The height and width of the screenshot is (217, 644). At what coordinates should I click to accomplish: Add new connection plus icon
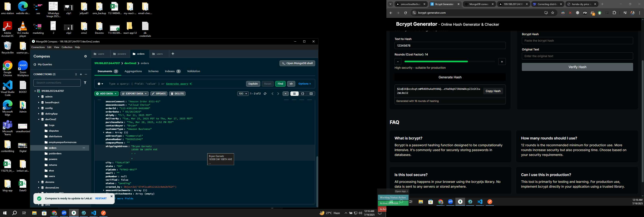pyautogui.click(x=81, y=74)
